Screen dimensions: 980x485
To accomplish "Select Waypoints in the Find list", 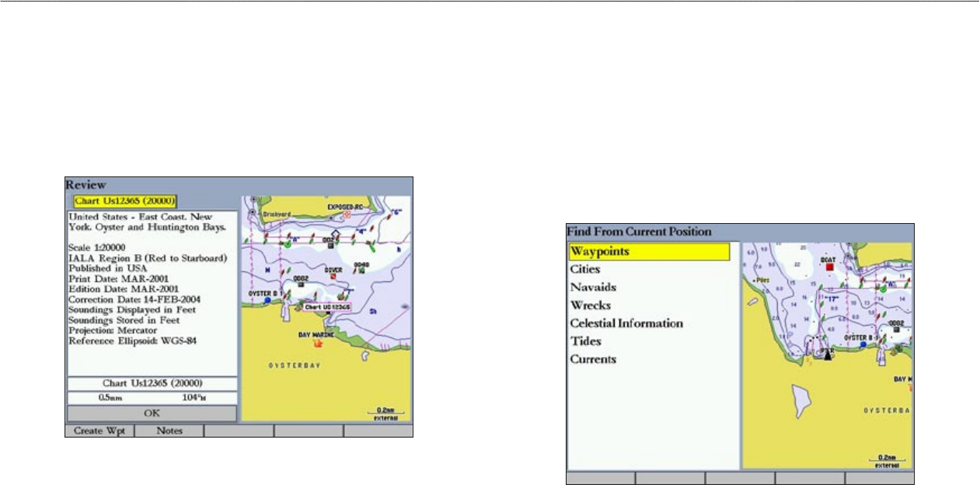I will 649,252.
